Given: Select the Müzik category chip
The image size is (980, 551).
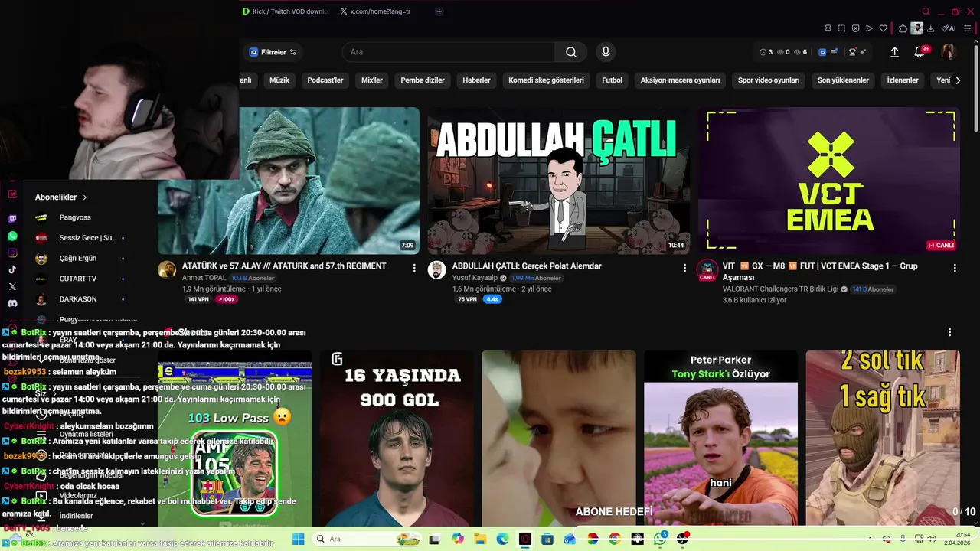Looking at the screenshot, I should [279, 80].
